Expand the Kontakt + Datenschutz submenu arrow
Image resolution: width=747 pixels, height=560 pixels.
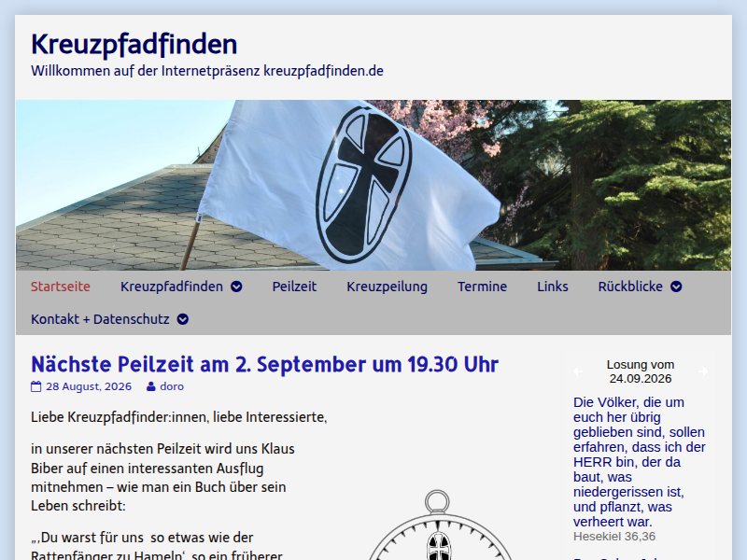pos(182,319)
